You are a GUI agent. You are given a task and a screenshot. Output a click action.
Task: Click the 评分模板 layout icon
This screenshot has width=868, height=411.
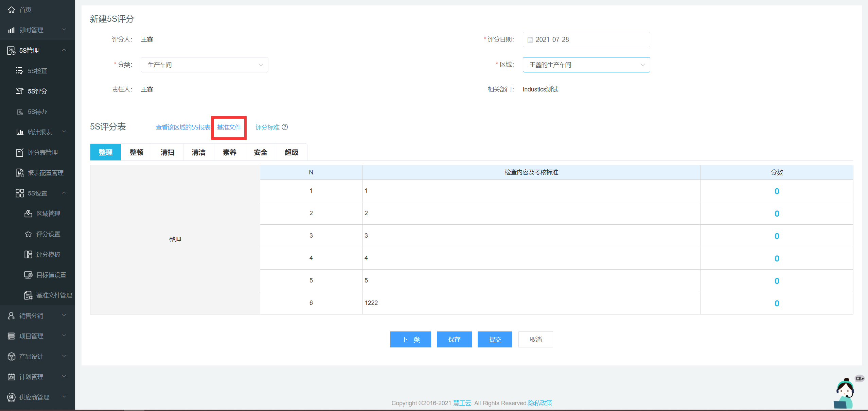[x=29, y=254]
